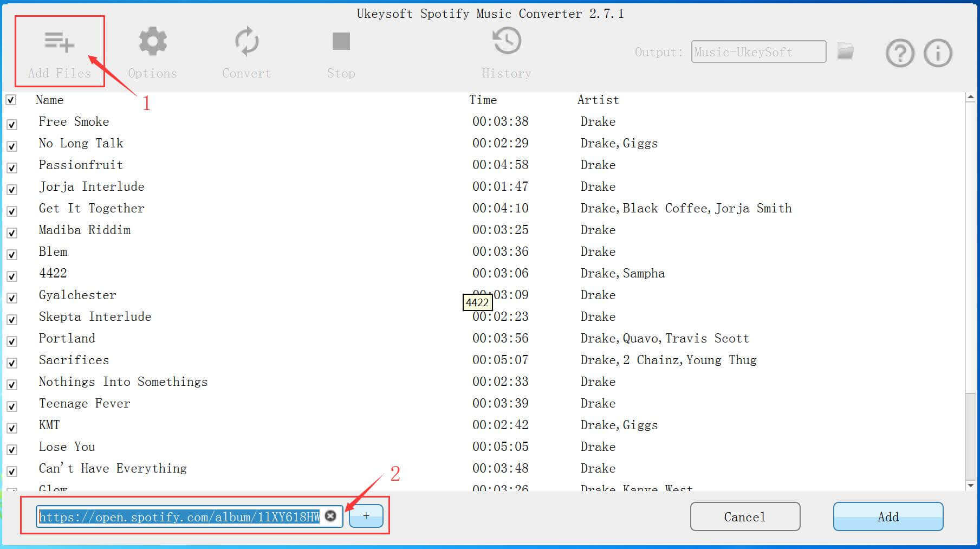The height and width of the screenshot is (549, 980).
Task: Uncheck the Gyalchester checkbox
Action: pos(11,298)
